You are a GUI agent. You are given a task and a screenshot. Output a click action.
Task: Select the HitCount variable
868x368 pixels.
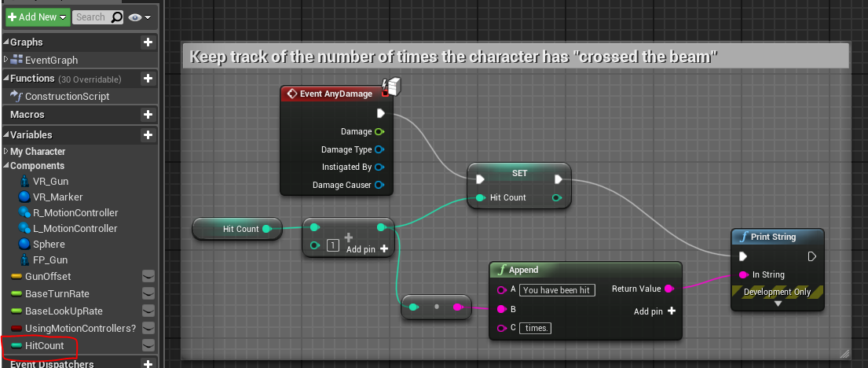(44, 345)
